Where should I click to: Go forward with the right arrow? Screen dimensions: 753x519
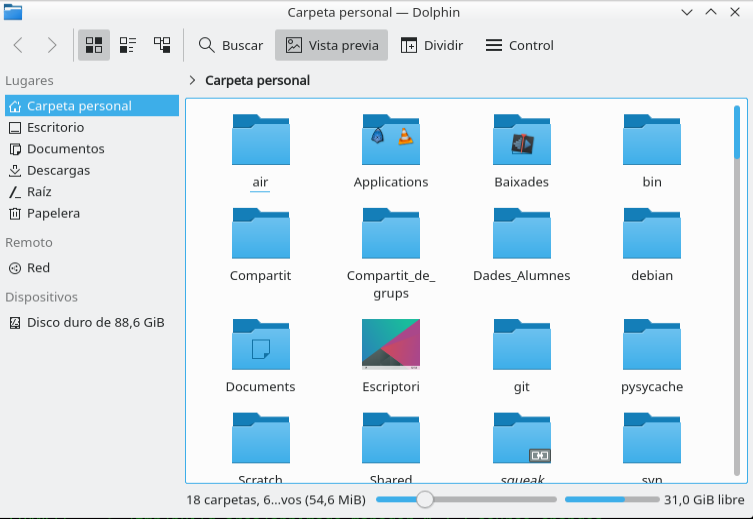coord(51,45)
